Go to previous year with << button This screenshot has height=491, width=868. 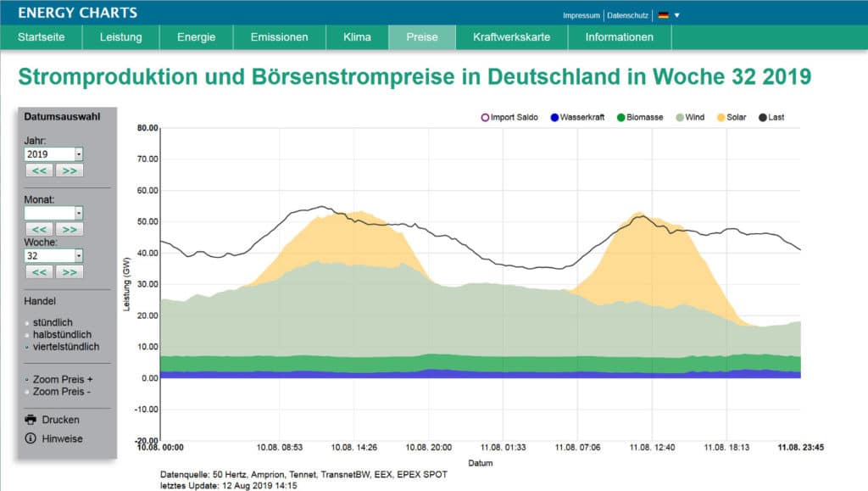tap(39, 170)
